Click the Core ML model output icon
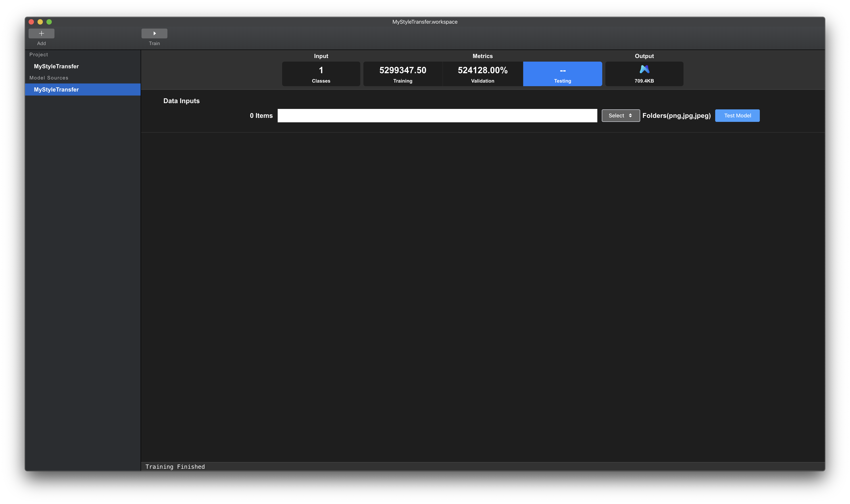This screenshot has height=504, width=850. pos(644,70)
